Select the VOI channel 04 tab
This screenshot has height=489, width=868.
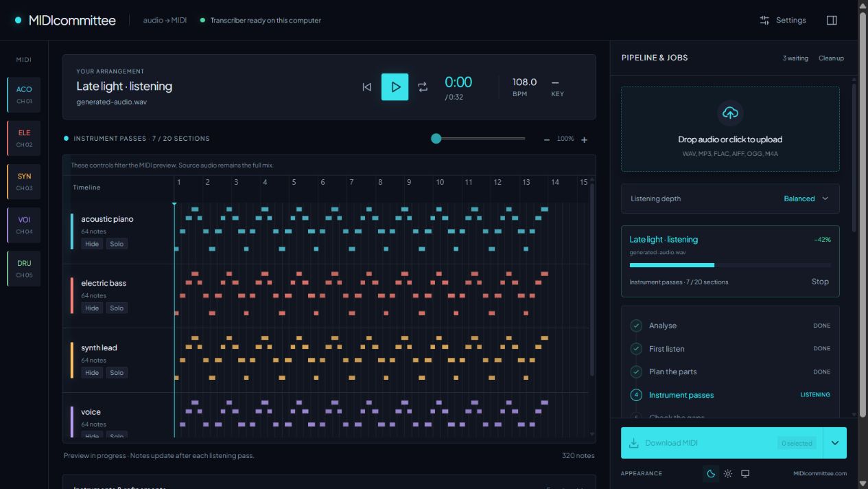tap(24, 225)
